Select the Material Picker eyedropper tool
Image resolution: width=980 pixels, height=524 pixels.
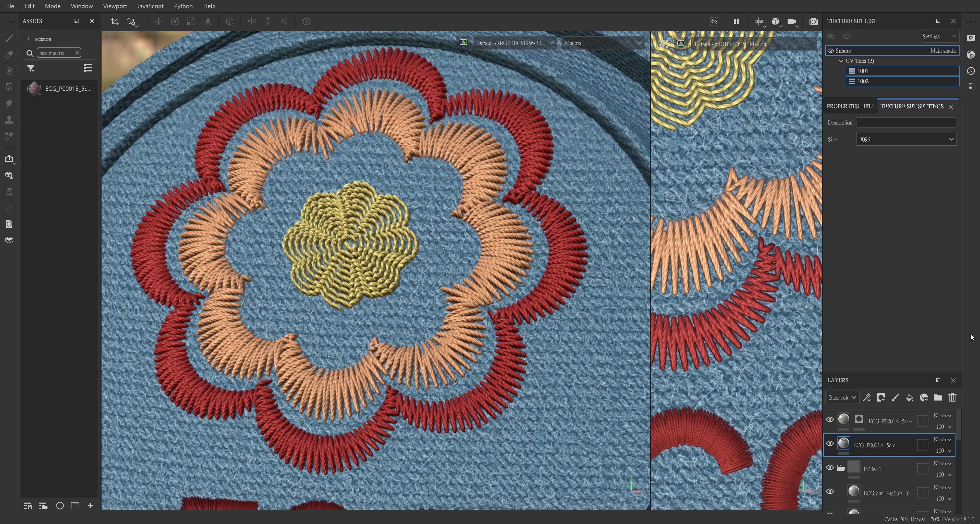click(9, 136)
